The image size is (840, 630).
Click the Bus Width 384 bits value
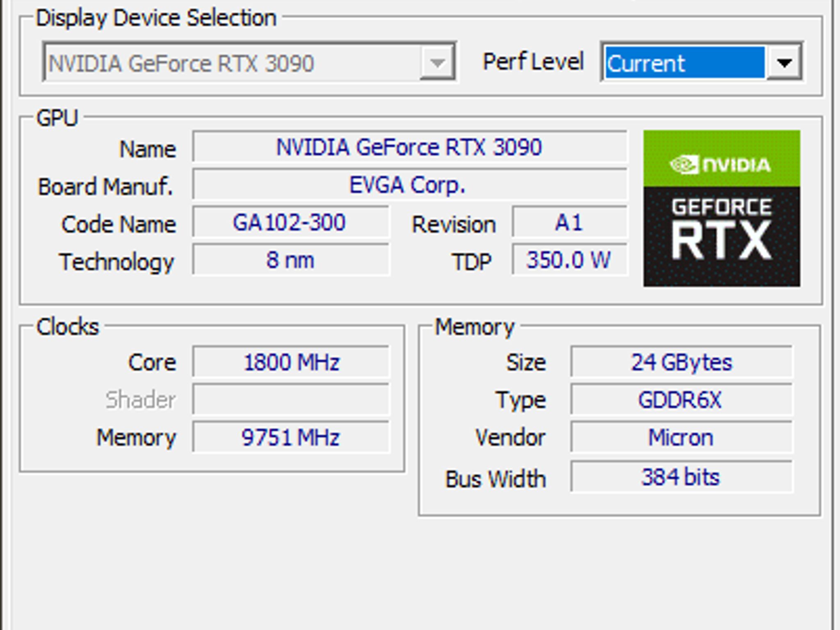[x=681, y=477]
